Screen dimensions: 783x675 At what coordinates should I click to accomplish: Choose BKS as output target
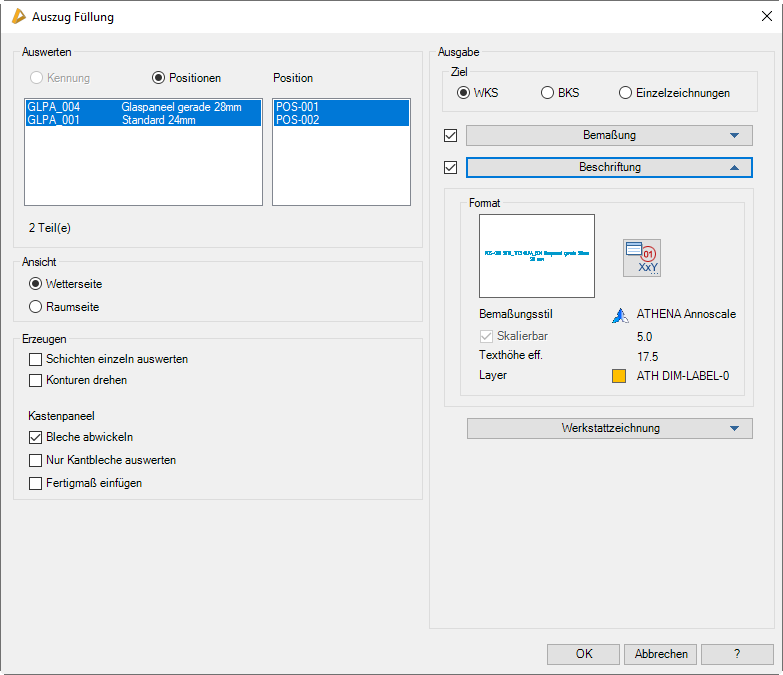point(547,93)
